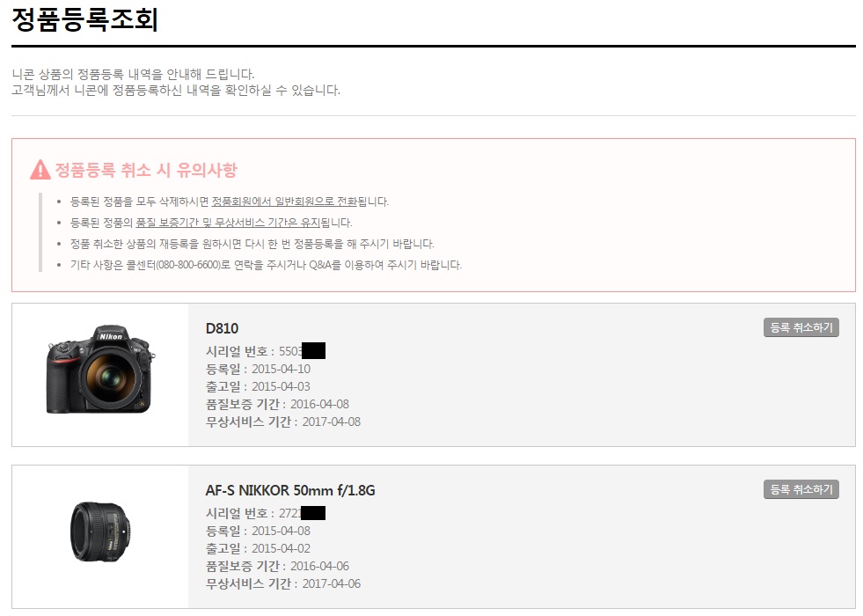Select the D810 product name

(x=222, y=328)
